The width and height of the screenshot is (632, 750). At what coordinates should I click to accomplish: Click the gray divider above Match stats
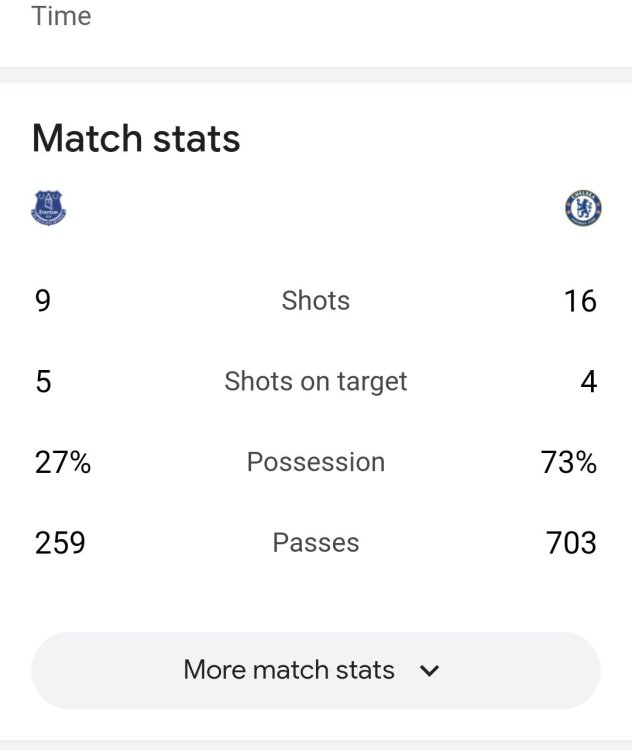pos(316,75)
